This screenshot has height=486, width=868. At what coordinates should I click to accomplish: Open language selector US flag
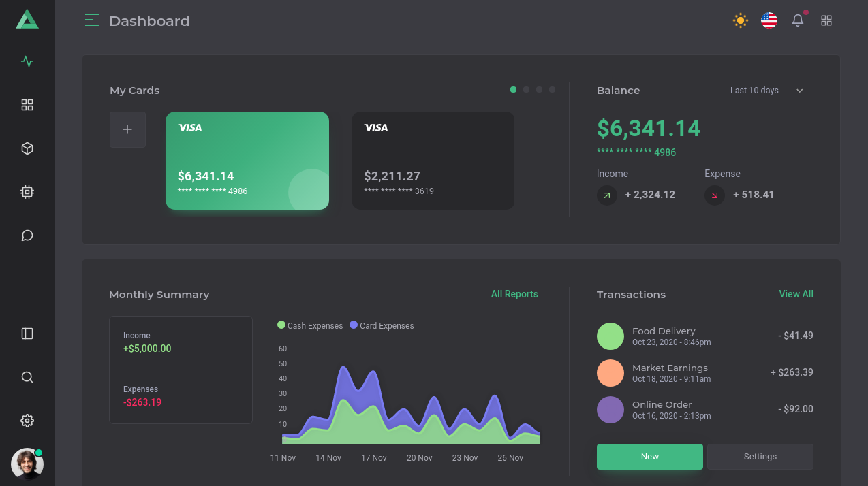769,20
